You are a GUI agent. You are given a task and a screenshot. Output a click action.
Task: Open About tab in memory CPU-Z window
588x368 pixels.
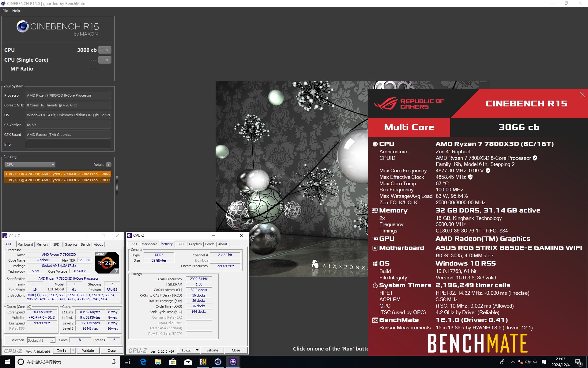point(223,244)
